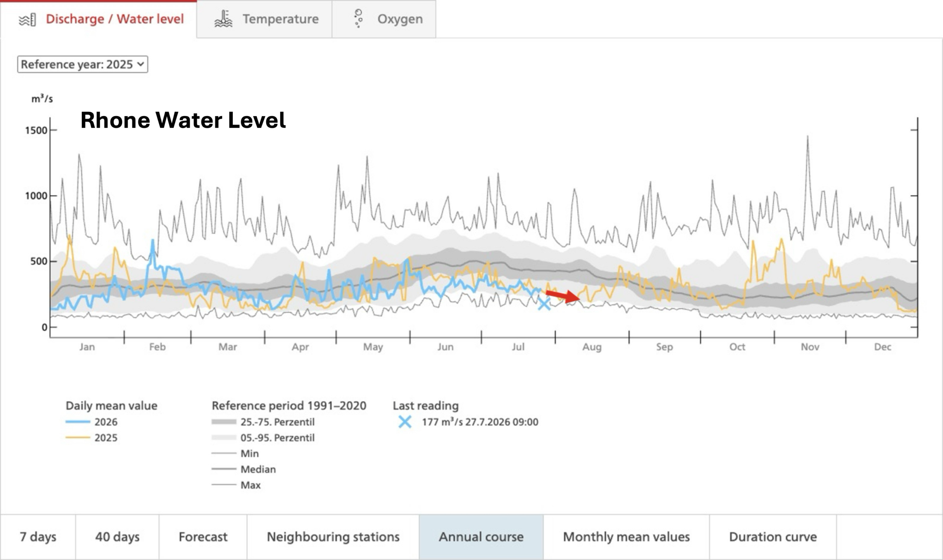Image resolution: width=943 pixels, height=560 pixels.
Task: Click the 'May' month axis label
Action: (373, 347)
